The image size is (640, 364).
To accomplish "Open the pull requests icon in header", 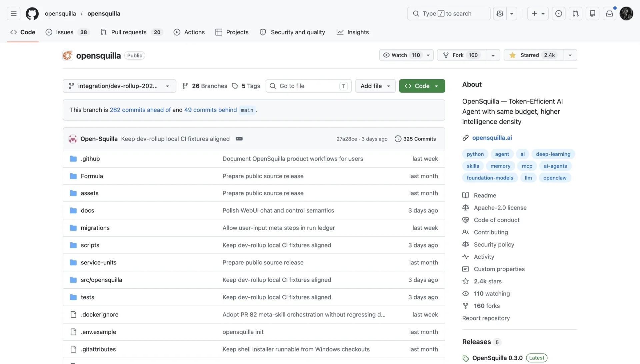I will coord(576,14).
